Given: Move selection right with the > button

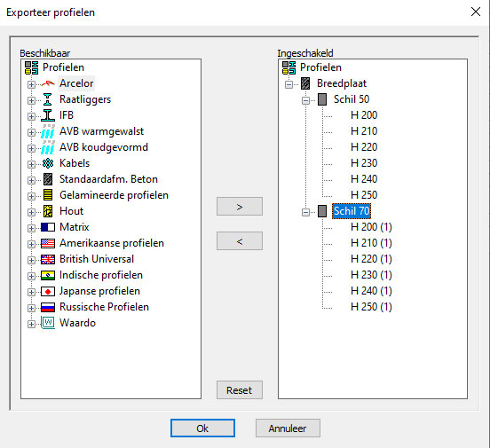Looking at the screenshot, I should pos(240,207).
